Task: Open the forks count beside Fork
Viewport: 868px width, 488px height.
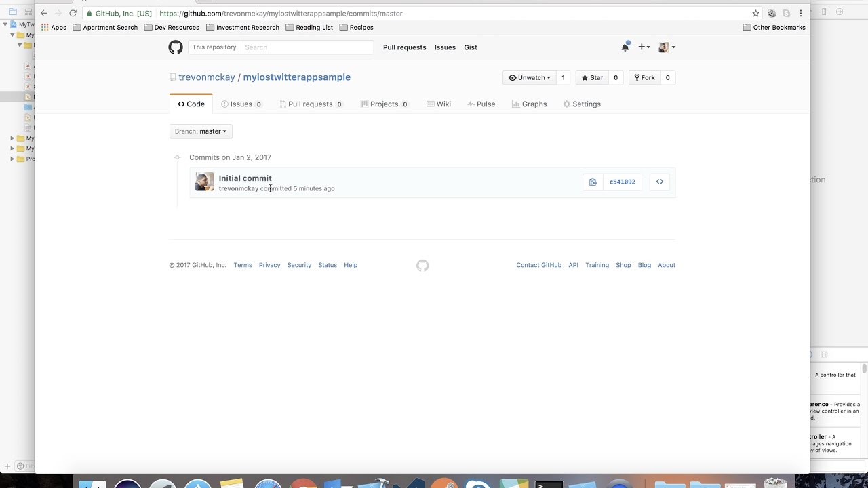Action: coord(667,78)
